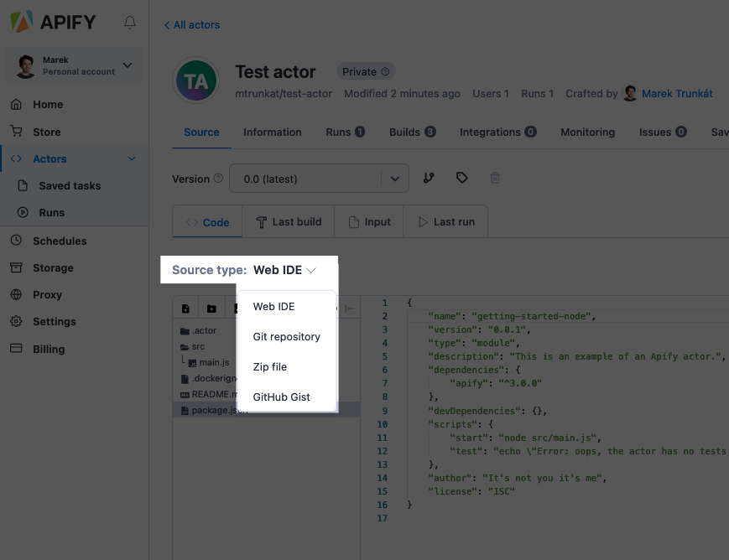The image size is (729, 560).
Task: Click the version tag icon
Action: click(461, 178)
